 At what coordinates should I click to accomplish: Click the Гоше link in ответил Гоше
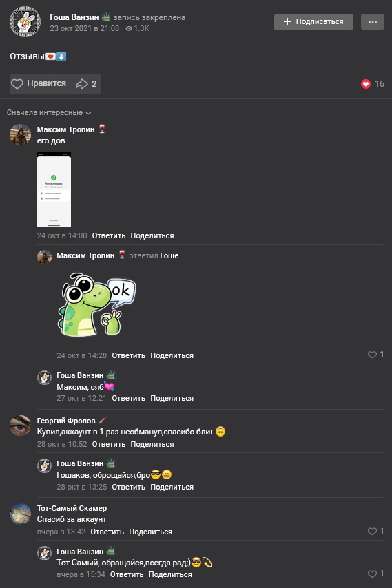click(169, 255)
